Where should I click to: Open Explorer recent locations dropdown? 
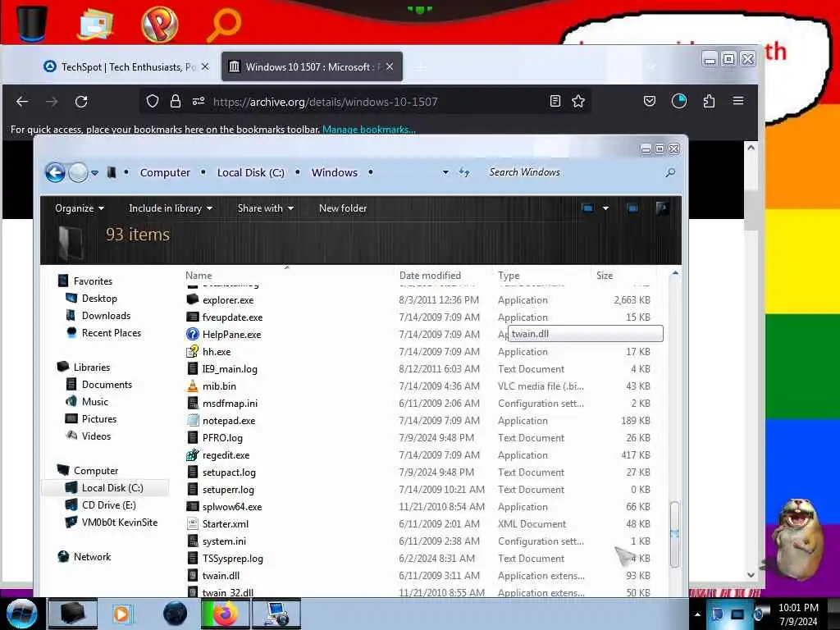[95, 172]
